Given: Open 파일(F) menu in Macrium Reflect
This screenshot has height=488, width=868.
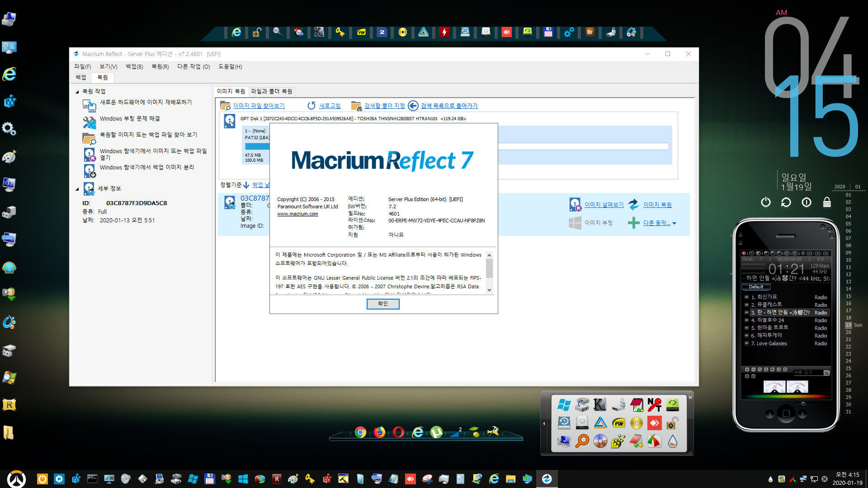Looking at the screenshot, I should coord(82,66).
